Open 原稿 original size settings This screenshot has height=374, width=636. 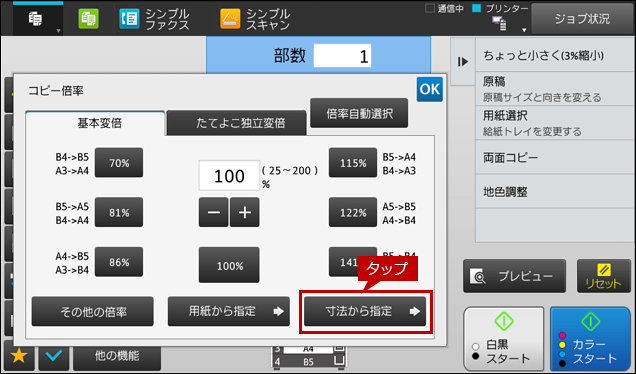point(554,89)
